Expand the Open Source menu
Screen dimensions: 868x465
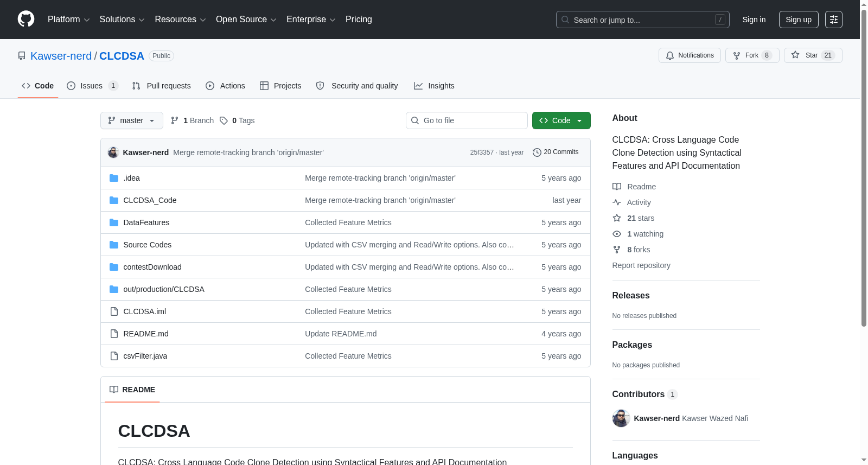coord(246,20)
